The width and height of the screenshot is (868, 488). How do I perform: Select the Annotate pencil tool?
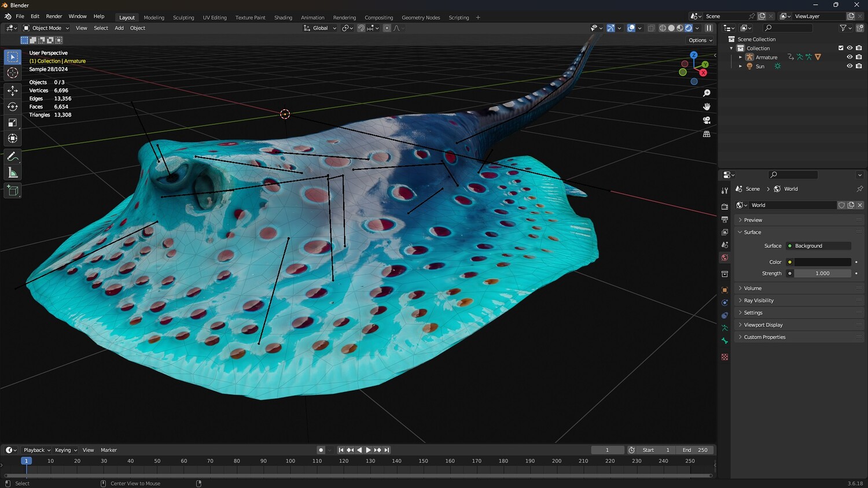point(12,157)
